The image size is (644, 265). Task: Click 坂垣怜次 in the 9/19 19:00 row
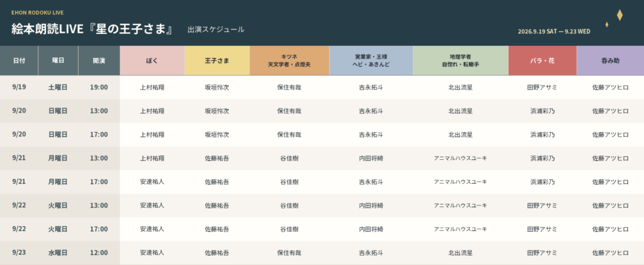(217, 87)
